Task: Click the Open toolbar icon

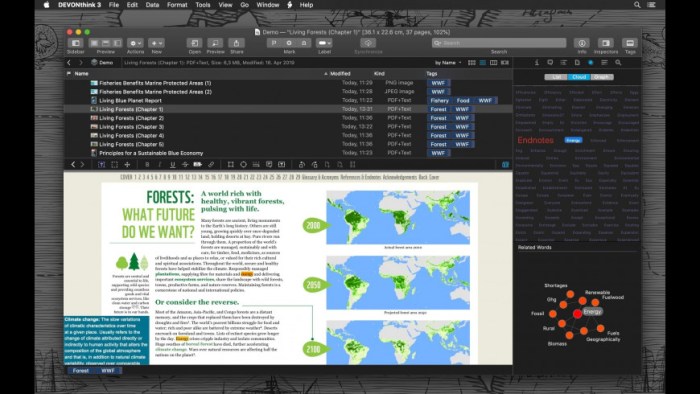Action: click(194, 43)
